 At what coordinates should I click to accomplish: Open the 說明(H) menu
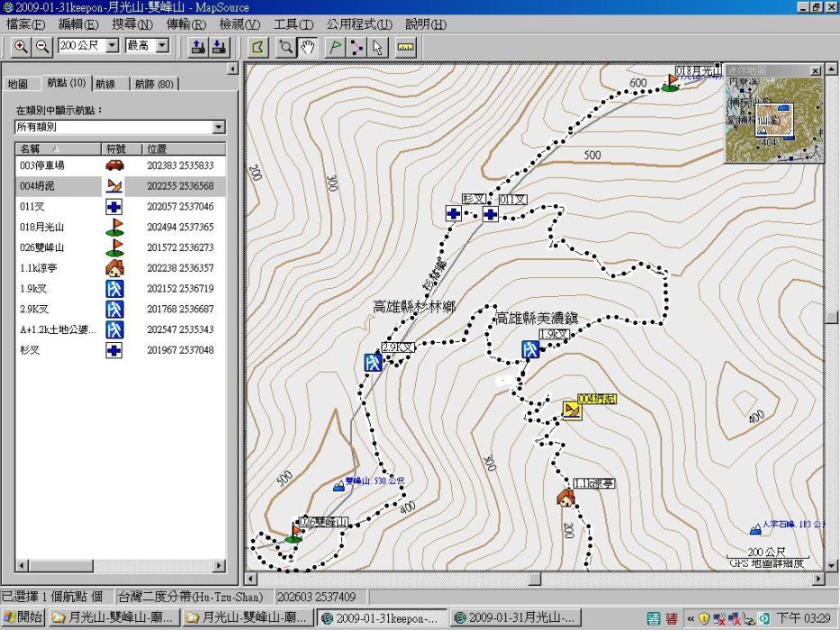pos(426,24)
